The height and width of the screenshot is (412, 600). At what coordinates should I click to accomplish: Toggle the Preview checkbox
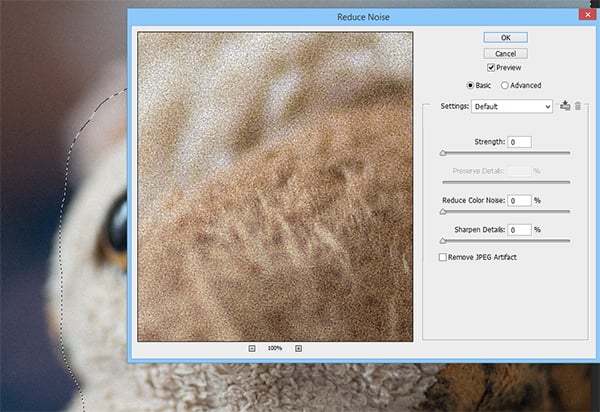click(491, 68)
